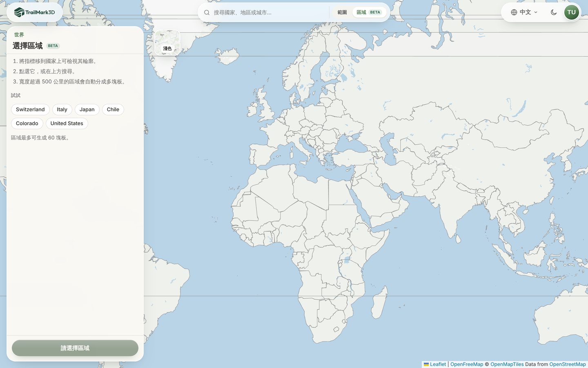
Task: Click the 請選擇區域 button
Action: [75, 348]
